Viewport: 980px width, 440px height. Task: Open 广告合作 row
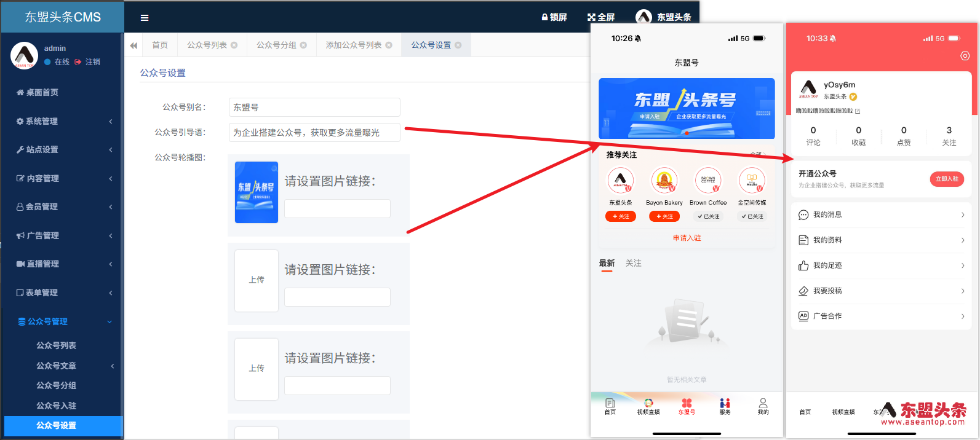[x=881, y=316]
